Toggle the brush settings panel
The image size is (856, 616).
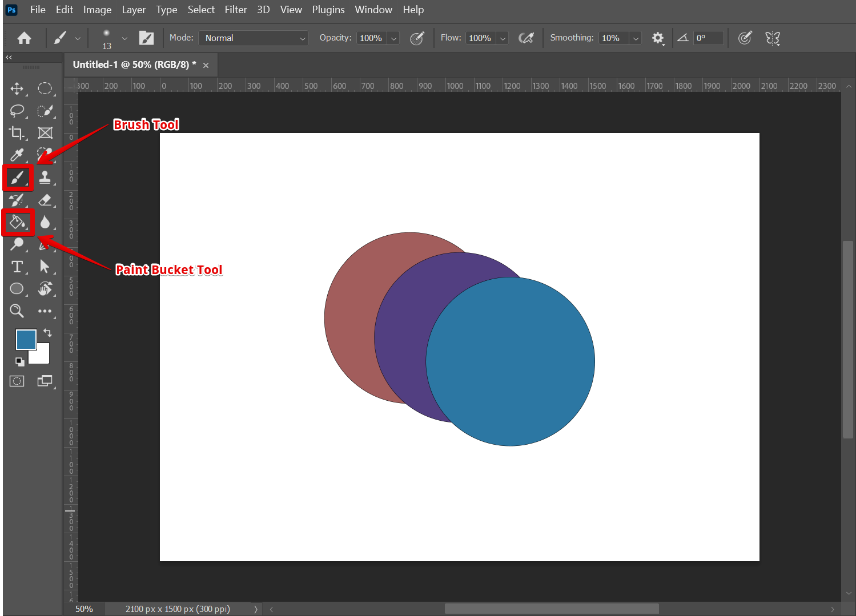tap(147, 38)
